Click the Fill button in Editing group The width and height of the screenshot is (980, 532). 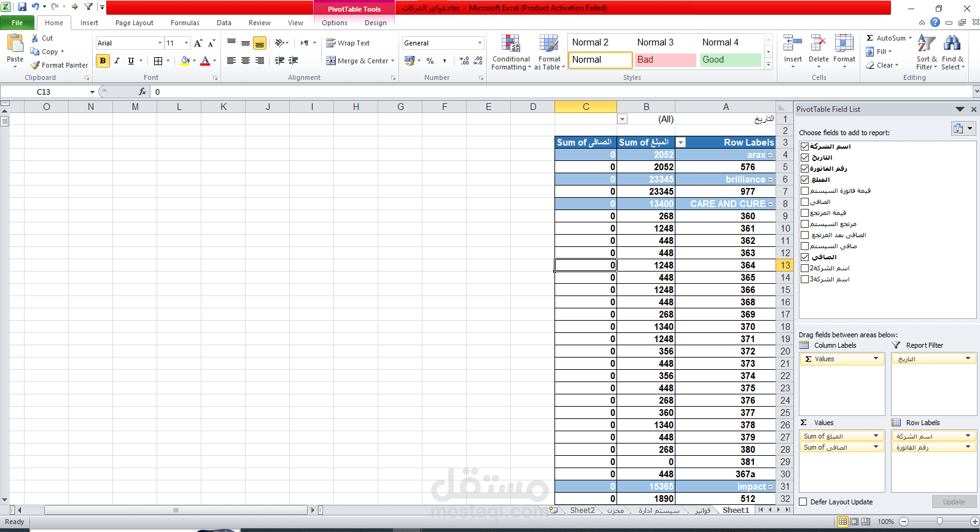pyautogui.click(x=879, y=52)
